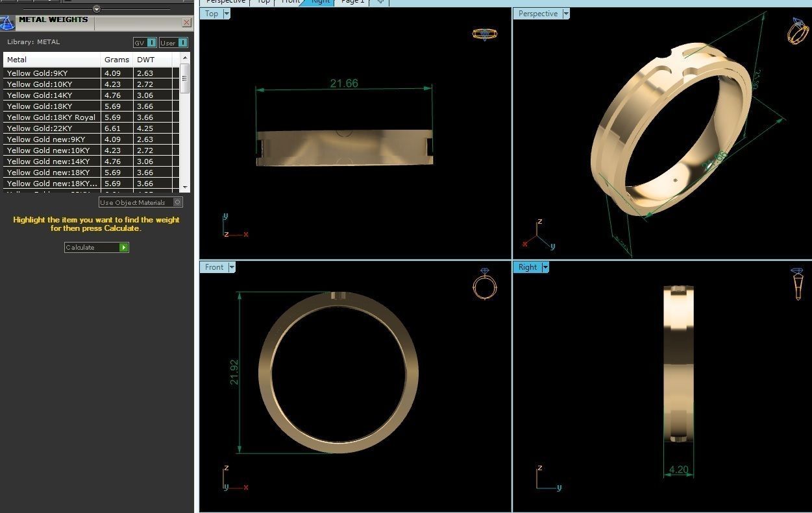Click the metal list scrollbar down arrow
This screenshot has width=812, height=513.
pos(185,187)
